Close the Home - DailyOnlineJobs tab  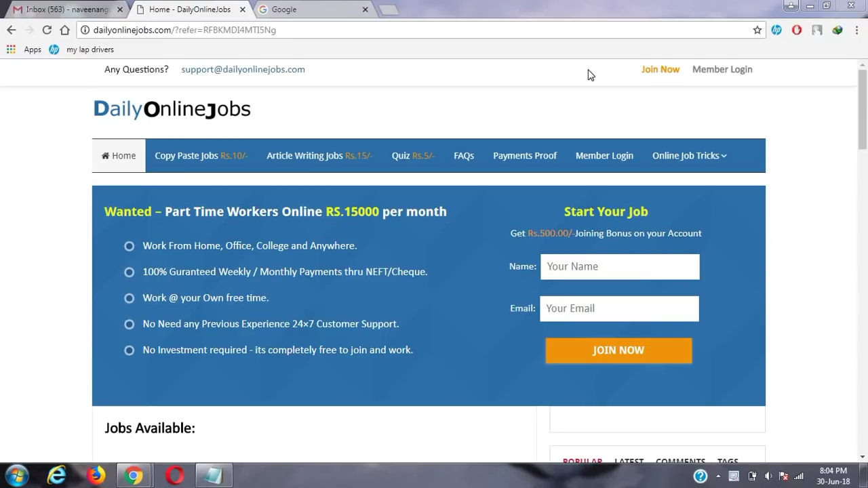pos(243,9)
